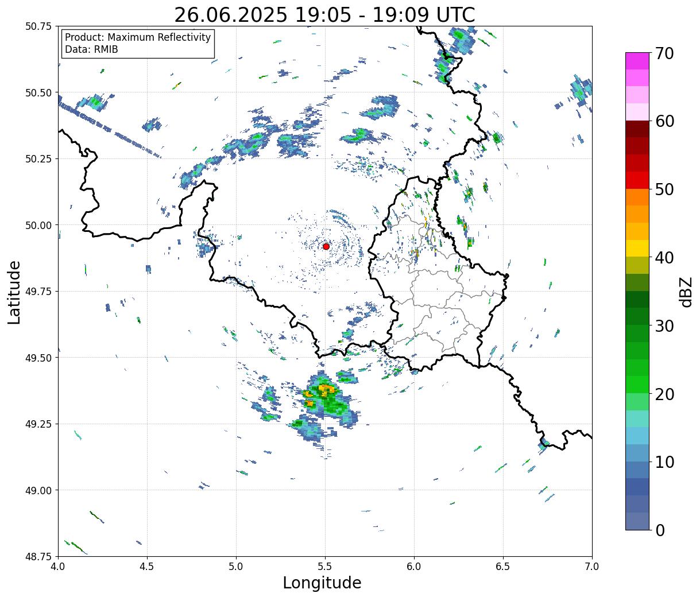Click the longitude tick label 6.5
This screenshot has height=597, width=700.
coord(503,566)
